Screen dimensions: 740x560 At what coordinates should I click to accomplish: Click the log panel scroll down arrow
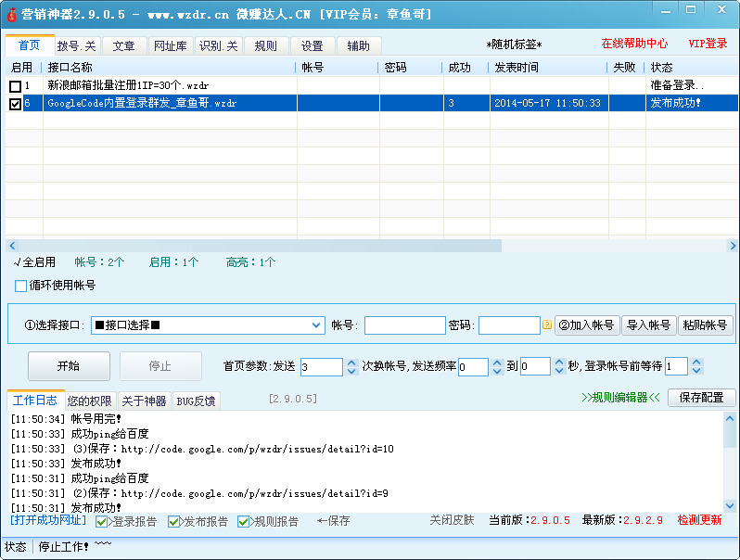click(730, 505)
